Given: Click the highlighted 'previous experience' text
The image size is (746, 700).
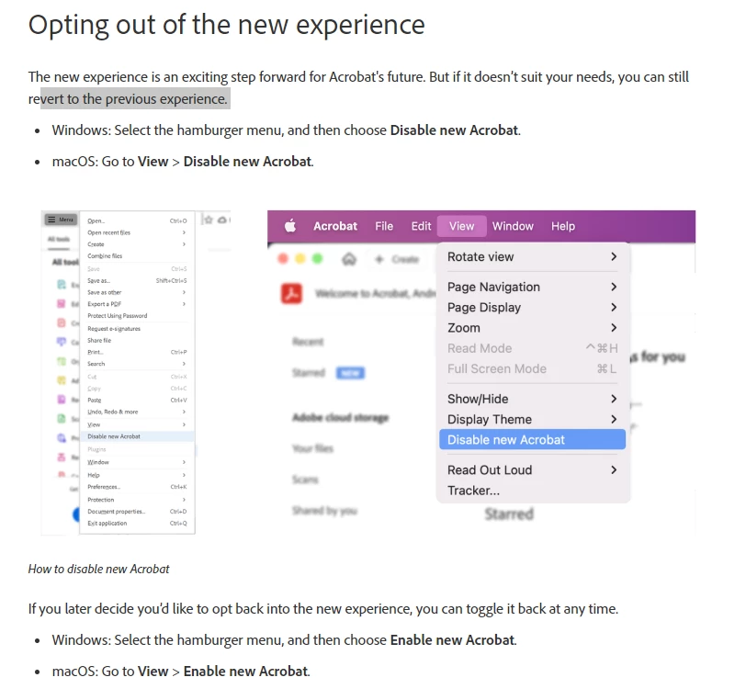Looking at the screenshot, I should 166,98.
